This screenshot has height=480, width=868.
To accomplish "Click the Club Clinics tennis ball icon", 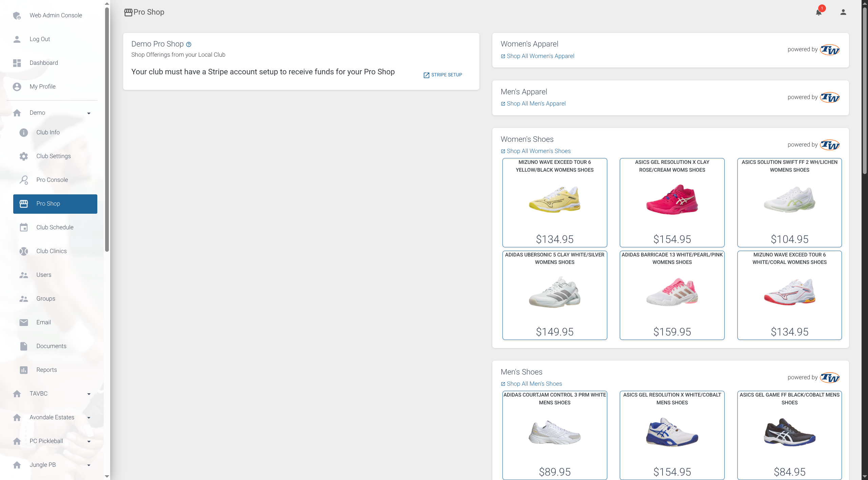I will pos(24,251).
